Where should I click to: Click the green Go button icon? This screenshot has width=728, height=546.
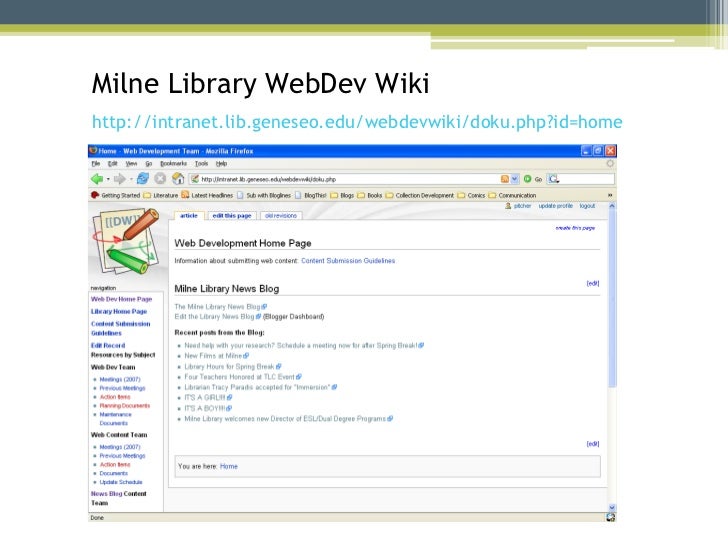pos(527,179)
